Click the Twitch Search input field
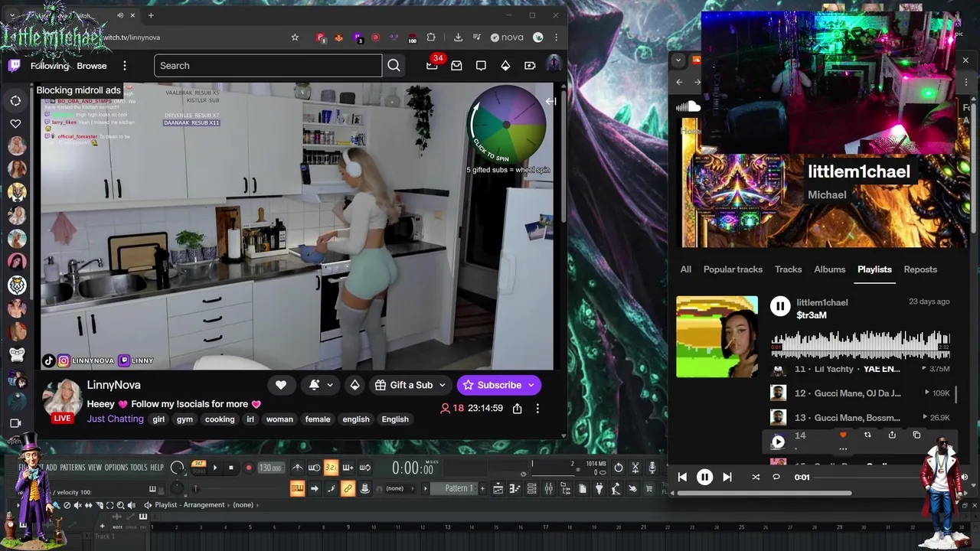Viewport: 980px width, 551px height. tap(268, 66)
